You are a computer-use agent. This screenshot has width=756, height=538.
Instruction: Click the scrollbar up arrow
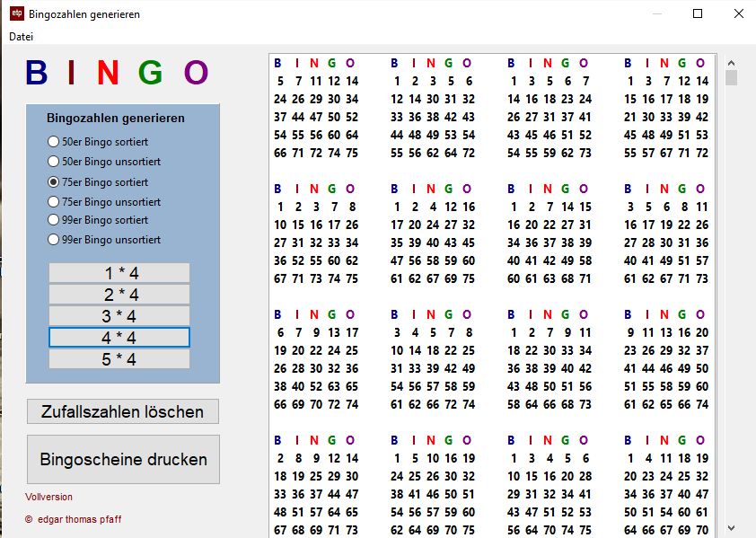point(731,61)
